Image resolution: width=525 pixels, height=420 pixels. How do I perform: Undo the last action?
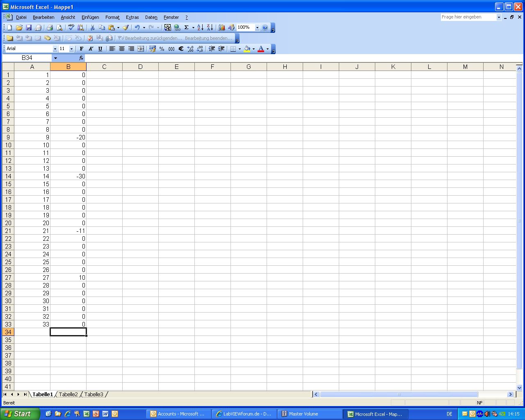[137, 27]
